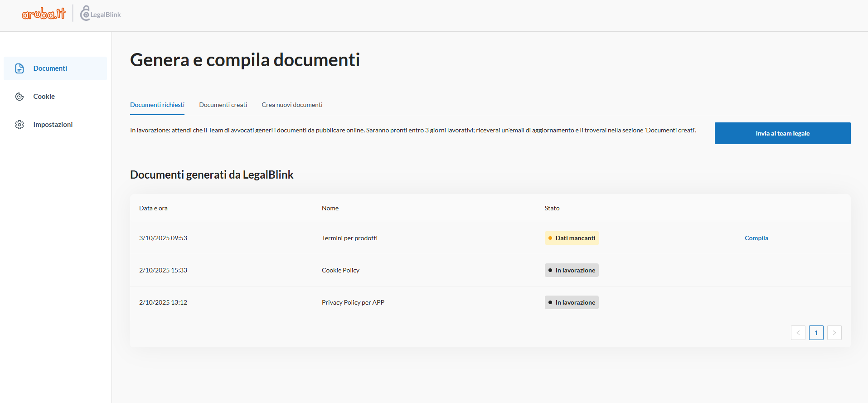The image size is (868, 403).
Task: Click the Cookie icon in sidebar
Action: point(19,97)
